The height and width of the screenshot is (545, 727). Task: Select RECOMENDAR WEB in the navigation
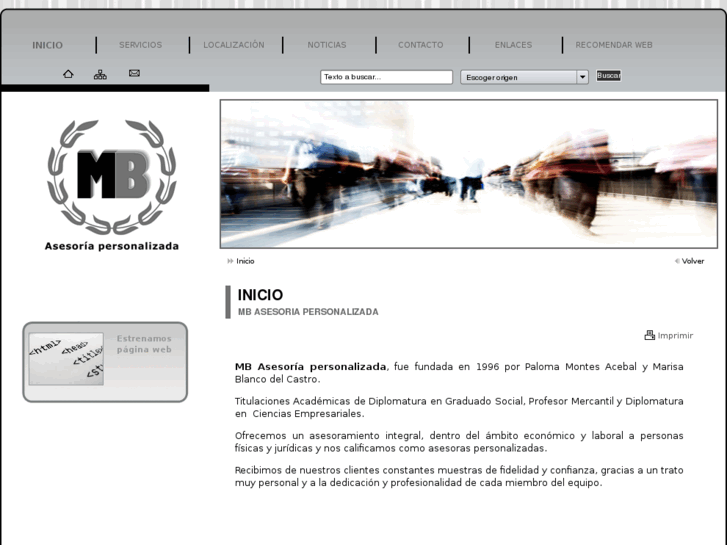click(x=614, y=45)
